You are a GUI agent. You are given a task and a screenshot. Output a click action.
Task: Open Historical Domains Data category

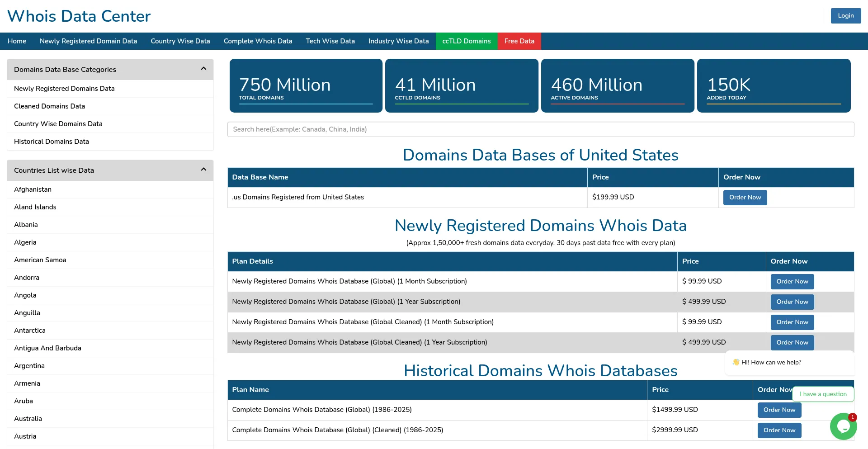coord(110,142)
